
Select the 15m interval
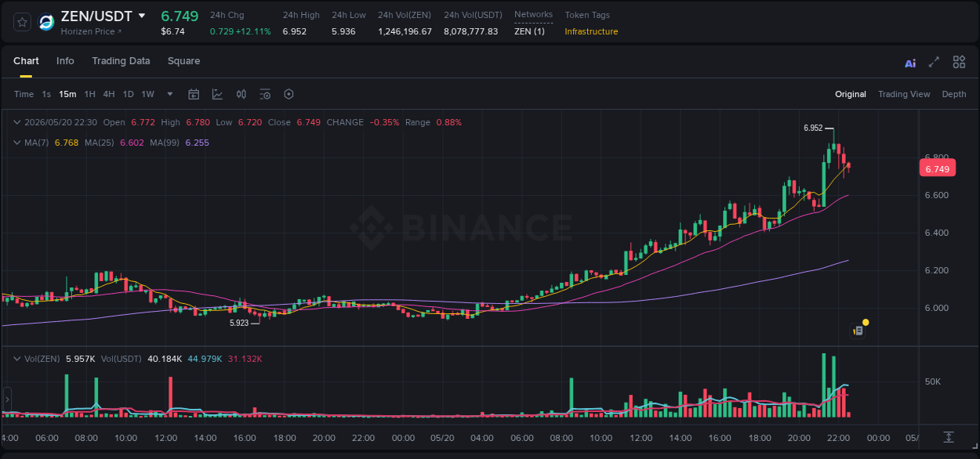67,94
